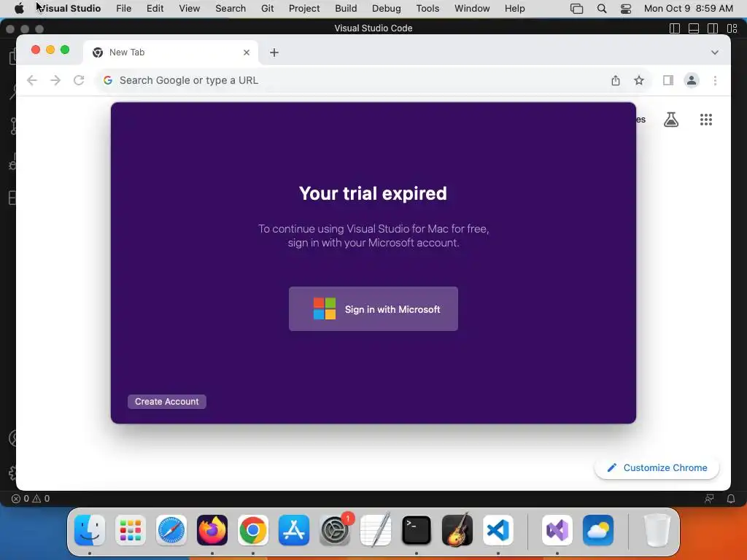Open VS Code notifications bell
747x560 pixels.
[730, 499]
